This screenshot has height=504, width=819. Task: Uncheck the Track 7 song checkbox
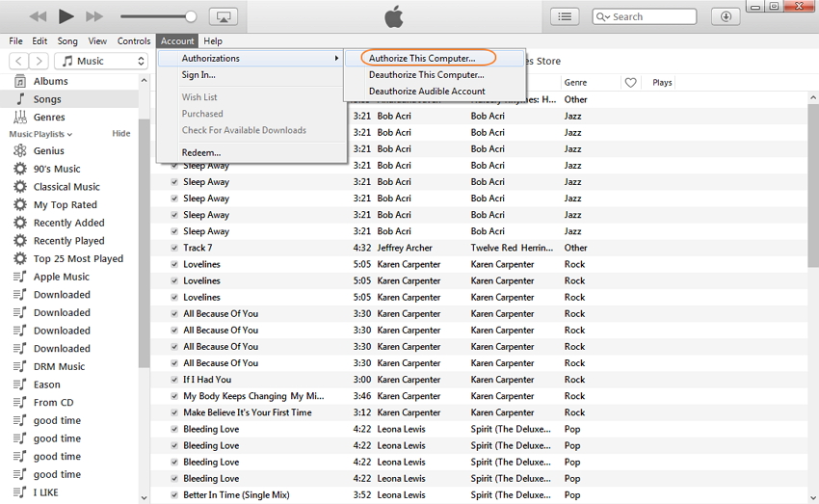pyautogui.click(x=174, y=248)
